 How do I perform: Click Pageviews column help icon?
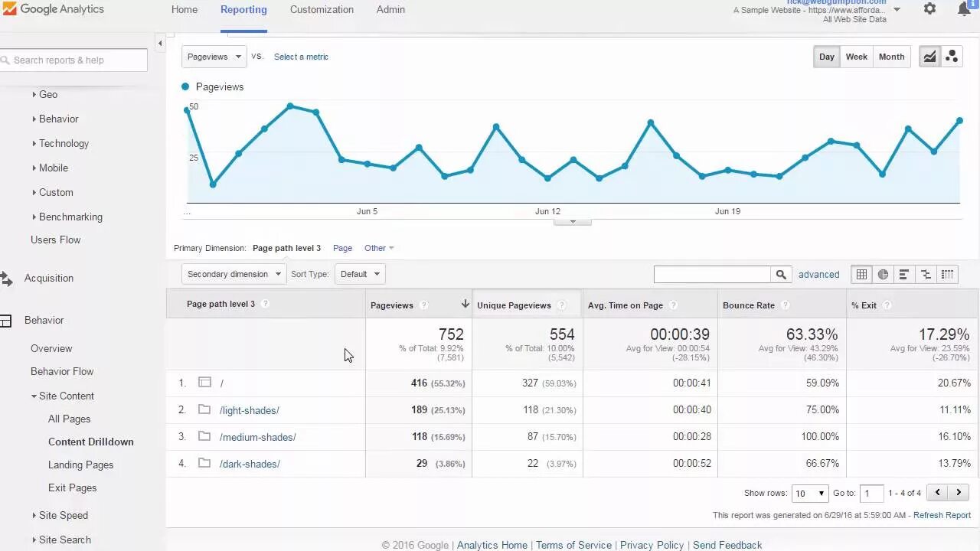(423, 305)
